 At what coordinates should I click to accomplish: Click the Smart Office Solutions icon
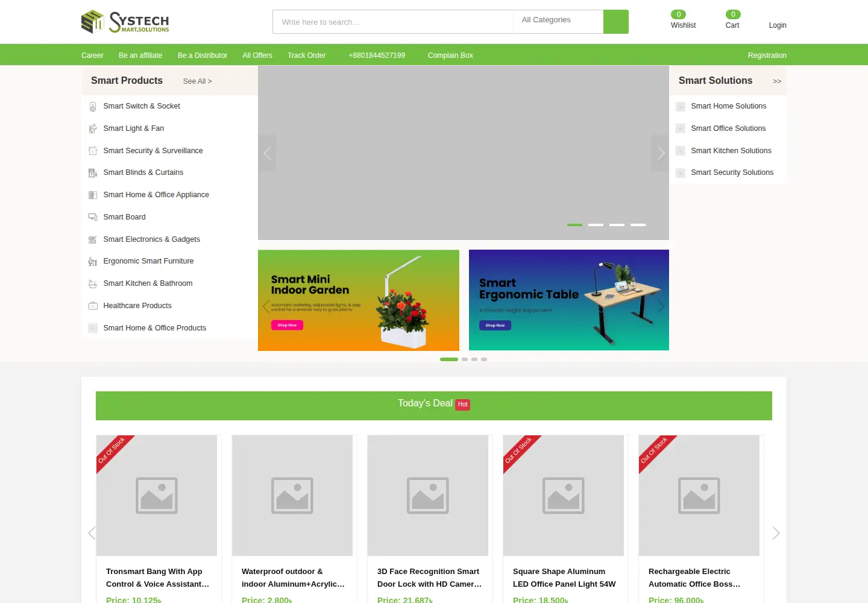click(x=681, y=128)
